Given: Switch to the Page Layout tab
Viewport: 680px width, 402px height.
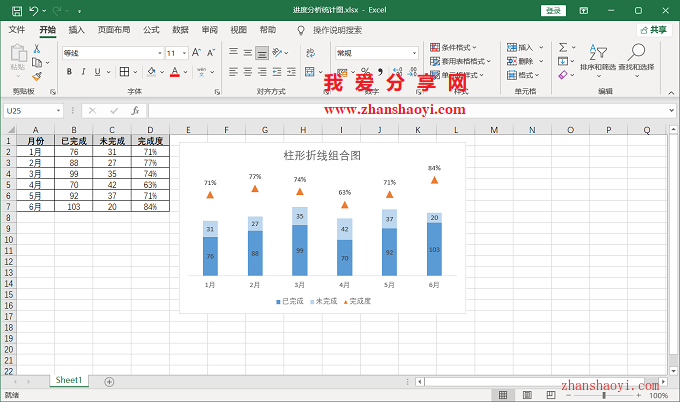Looking at the screenshot, I should (114, 30).
